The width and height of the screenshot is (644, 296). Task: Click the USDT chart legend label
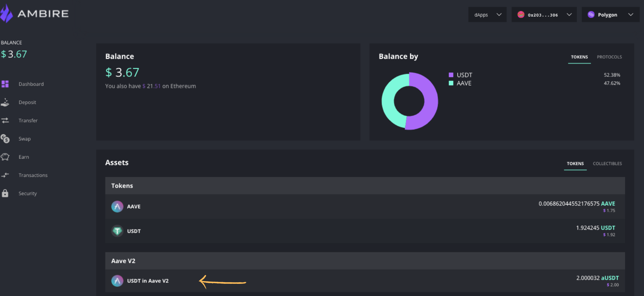tap(464, 75)
